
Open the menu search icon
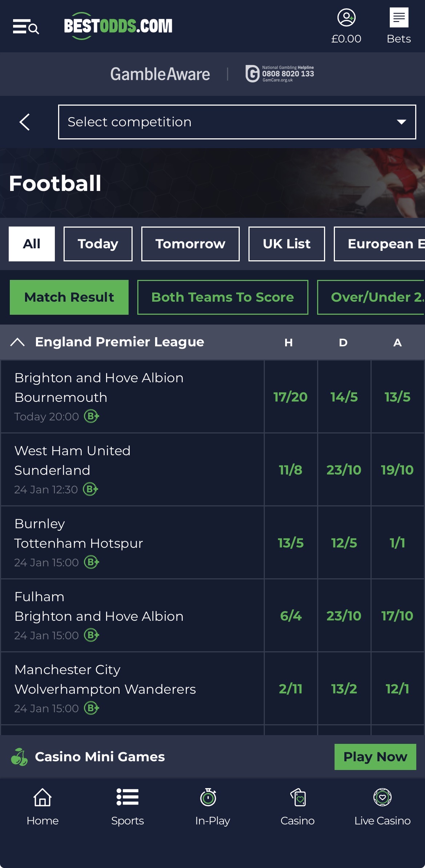(x=26, y=27)
